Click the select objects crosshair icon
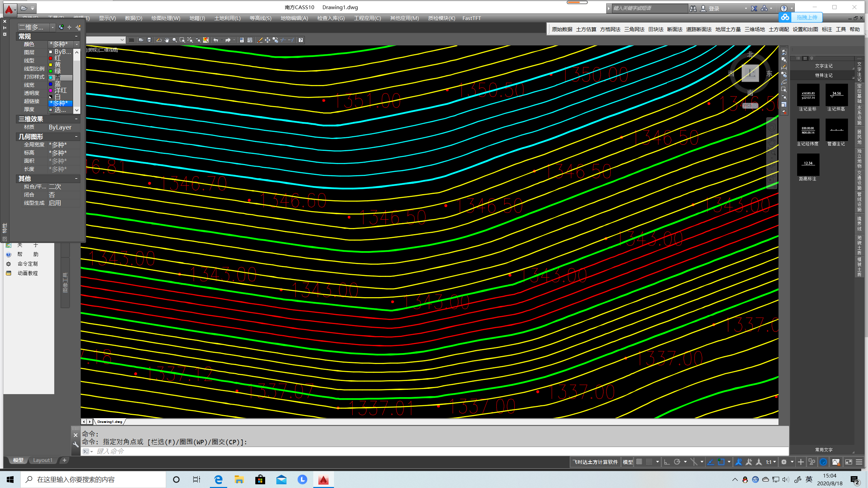 pyautogui.click(x=69, y=27)
